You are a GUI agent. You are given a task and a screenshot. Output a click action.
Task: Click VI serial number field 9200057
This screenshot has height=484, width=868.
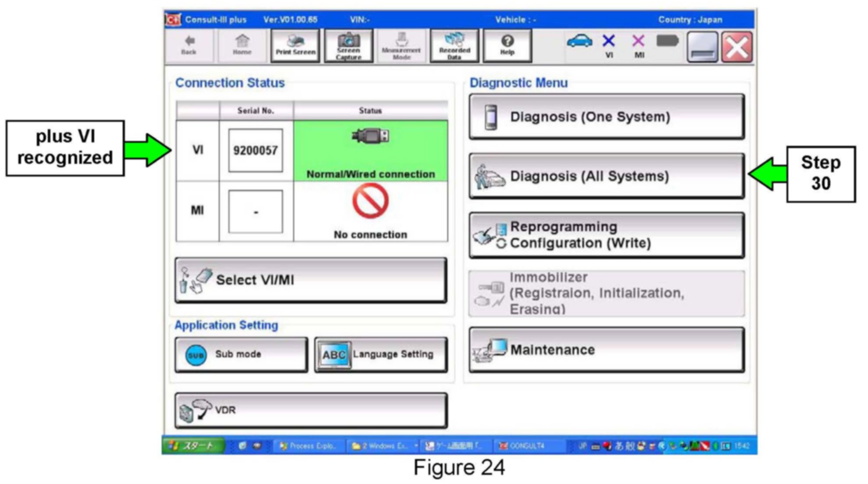click(255, 151)
